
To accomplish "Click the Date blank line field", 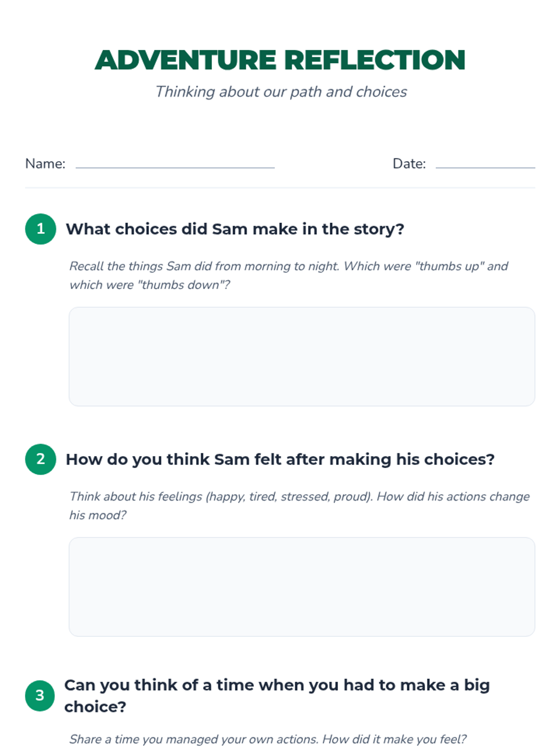I will [485, 163].
